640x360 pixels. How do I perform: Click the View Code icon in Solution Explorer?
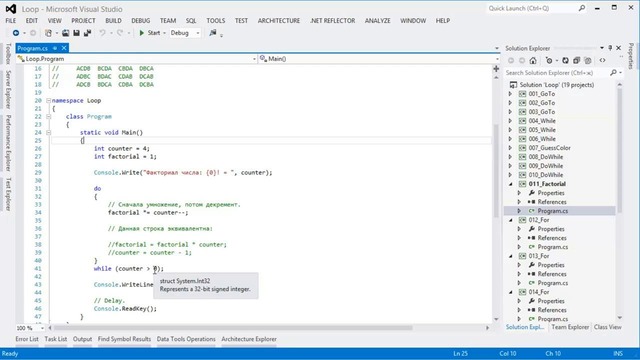pyautogui.click(x=602, y=60)
